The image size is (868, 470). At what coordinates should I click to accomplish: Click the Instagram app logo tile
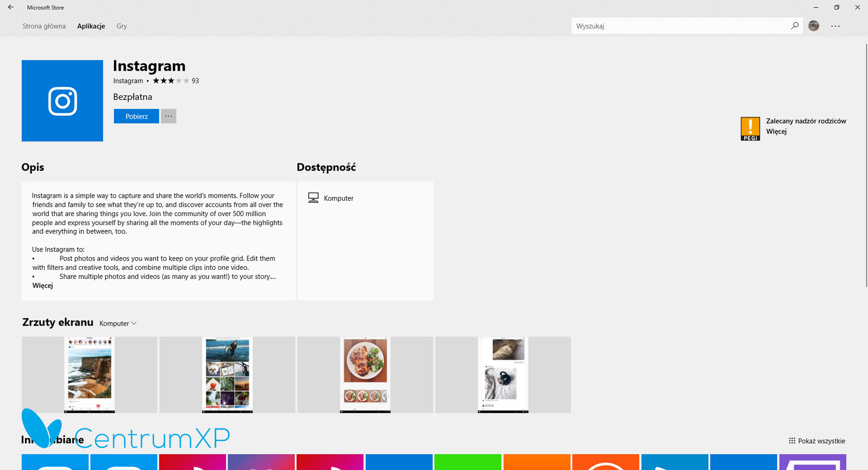(62, 101)
